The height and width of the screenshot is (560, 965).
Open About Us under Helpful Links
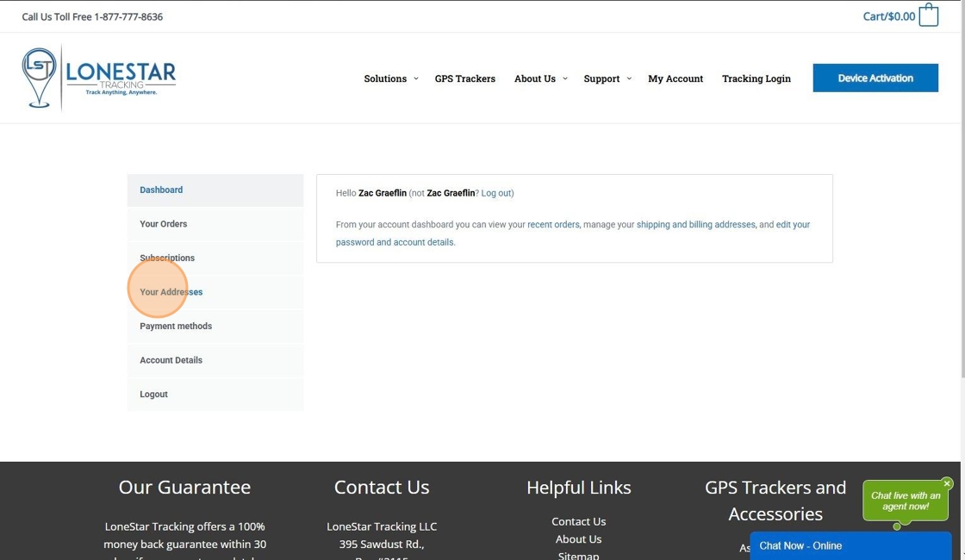pos(578,539)
